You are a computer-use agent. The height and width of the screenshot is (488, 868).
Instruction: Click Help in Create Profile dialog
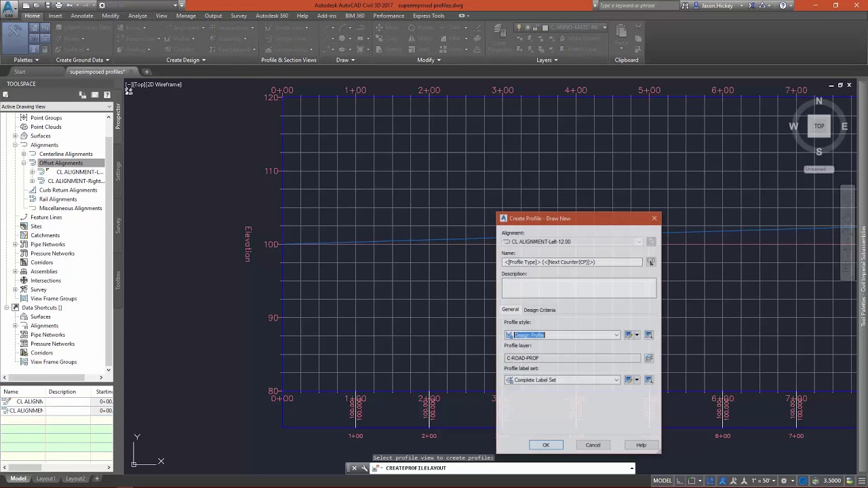click(641, 445)
